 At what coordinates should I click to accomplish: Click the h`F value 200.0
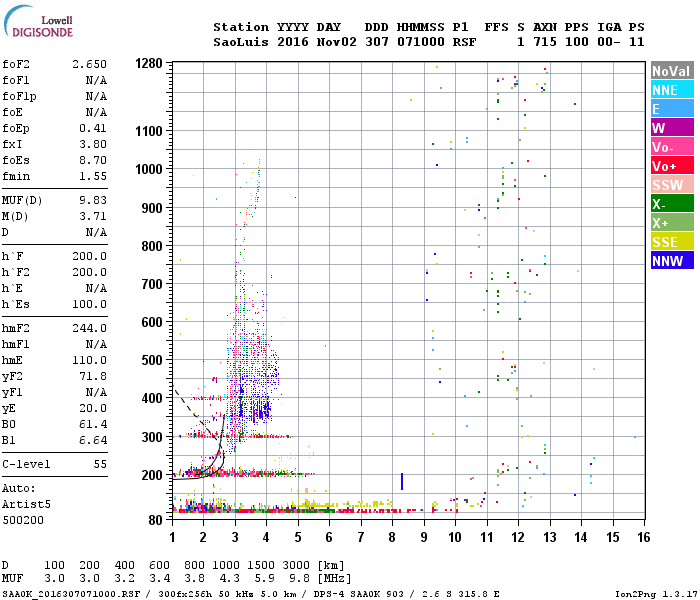pyautogui.click(x=90, y=256)
